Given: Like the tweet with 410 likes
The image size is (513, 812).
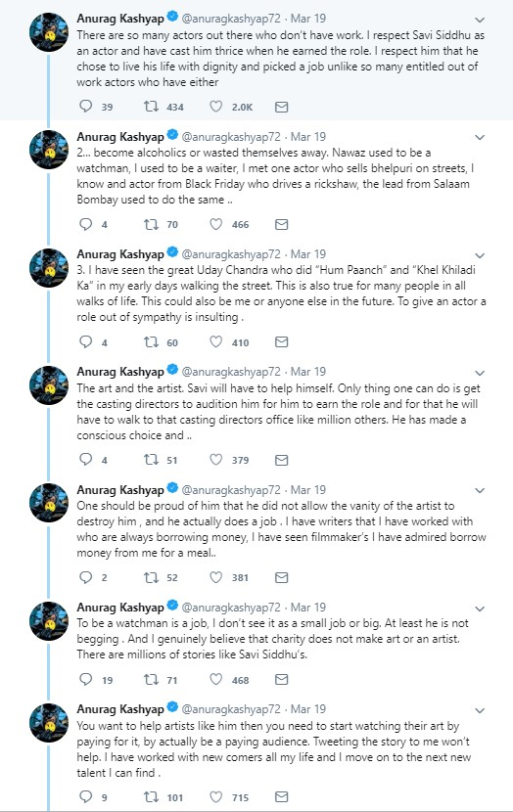Looking at the screenshot, I should (x=215, y=341).
